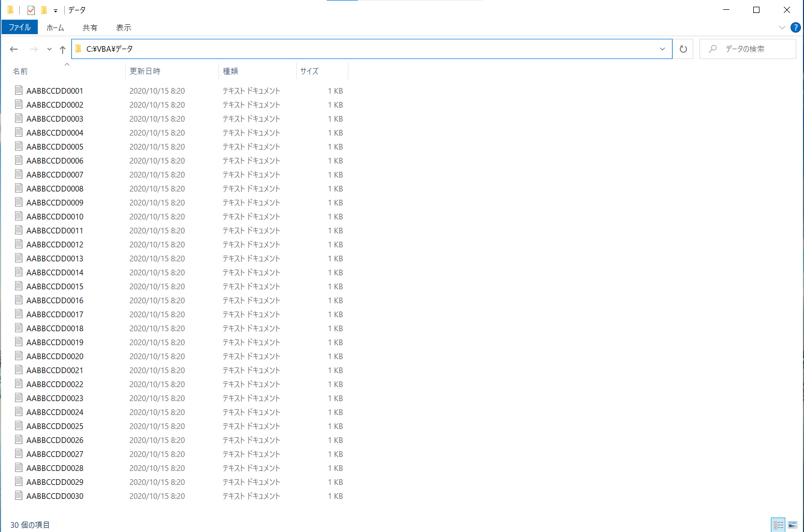
Task: Select the text file icon of AABBCCDD0001
Action: click(19, 91)
